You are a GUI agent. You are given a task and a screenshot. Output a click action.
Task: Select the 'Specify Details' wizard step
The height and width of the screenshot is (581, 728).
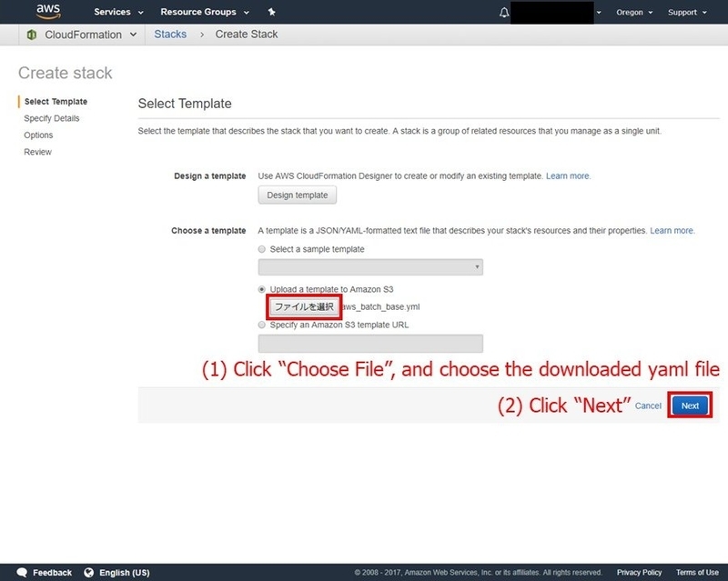coord(52,118)
